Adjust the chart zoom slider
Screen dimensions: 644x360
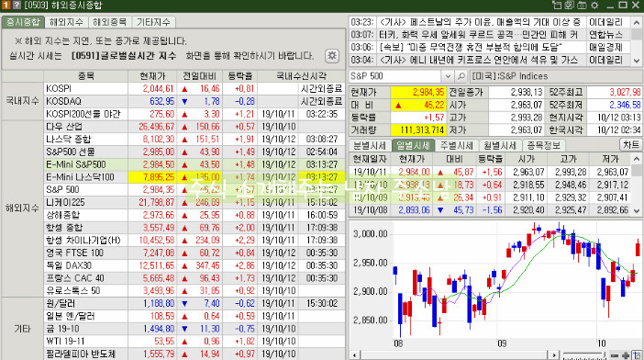point(584,355)
